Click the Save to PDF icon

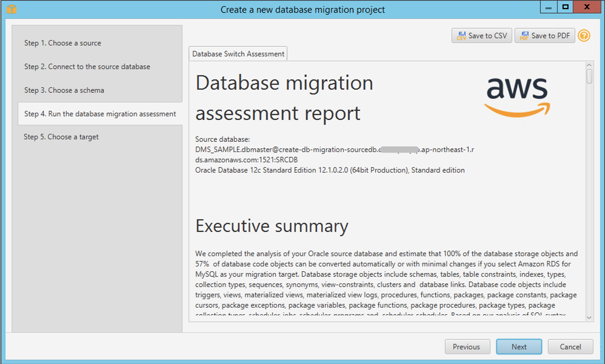click(x=545, y=35)
